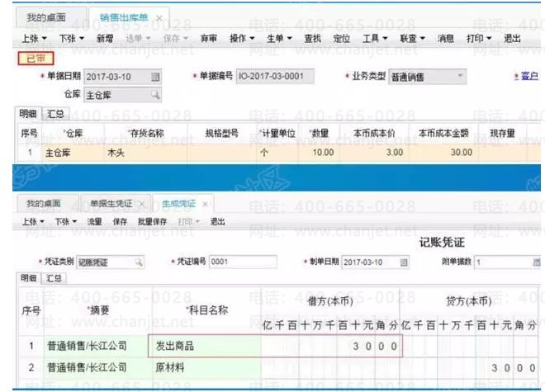Click 新增 toolbar button
Viewport: 545px width, 392px height.
[x=105, y=38]
